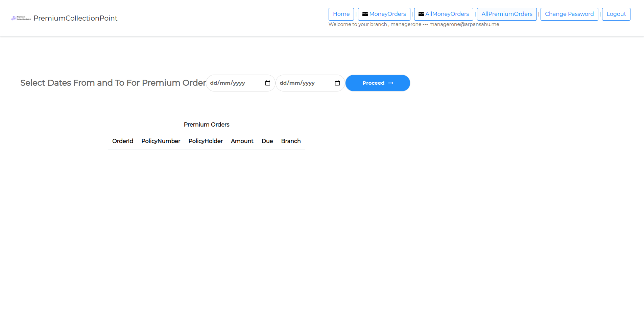Open the AllMoneyOrders page

(x=447, y=14)
